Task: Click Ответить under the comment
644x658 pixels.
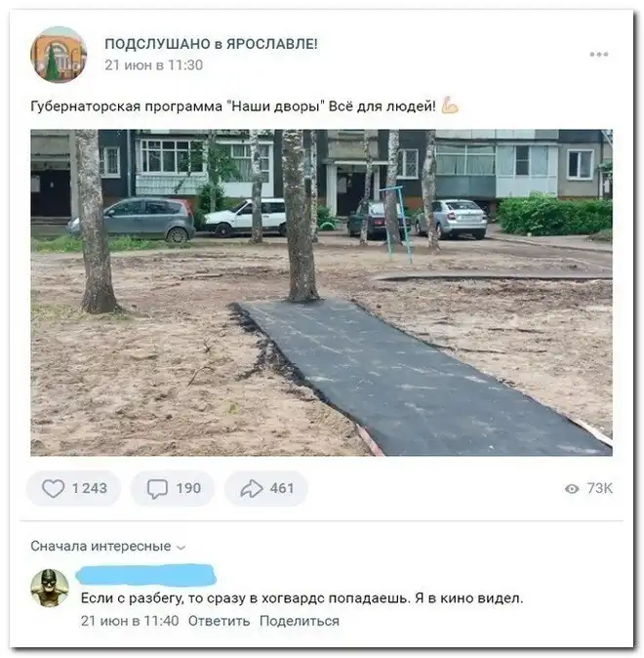Action: point(219,621)
